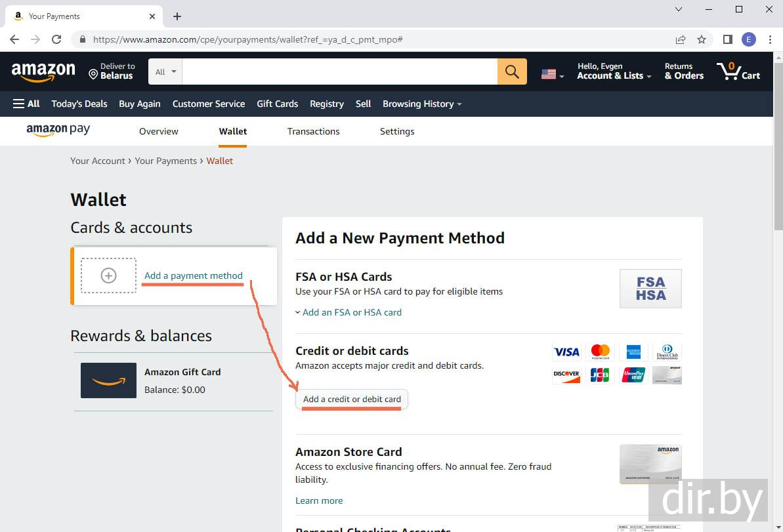Expand Account & Lists menu

pos(614,72)
